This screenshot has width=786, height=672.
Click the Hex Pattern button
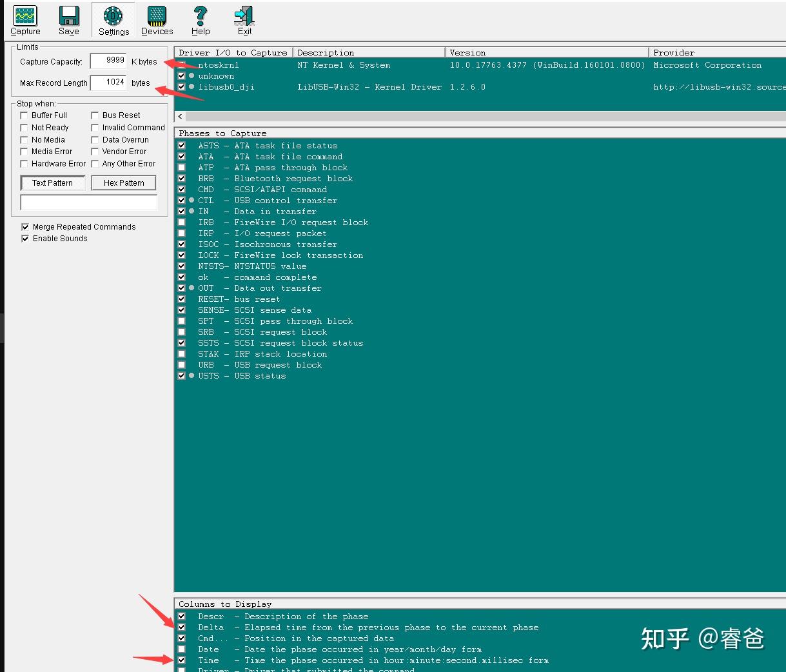[124, 183]
